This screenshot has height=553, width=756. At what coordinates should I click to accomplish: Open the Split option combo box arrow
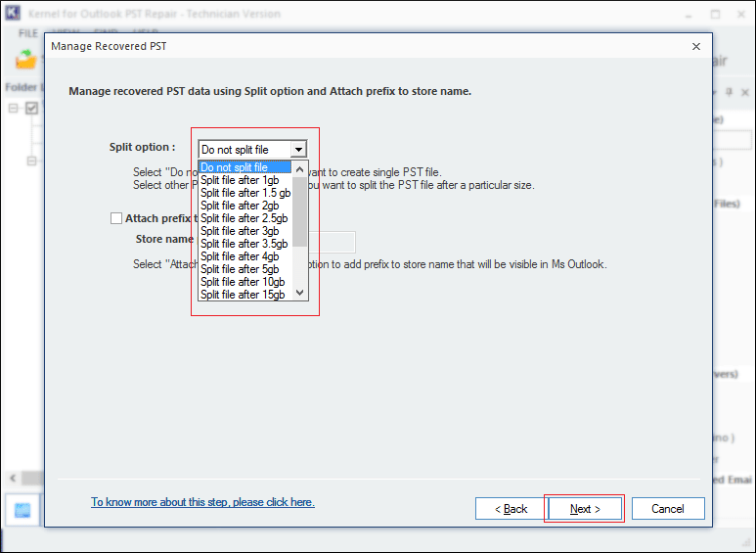point(298,150)
